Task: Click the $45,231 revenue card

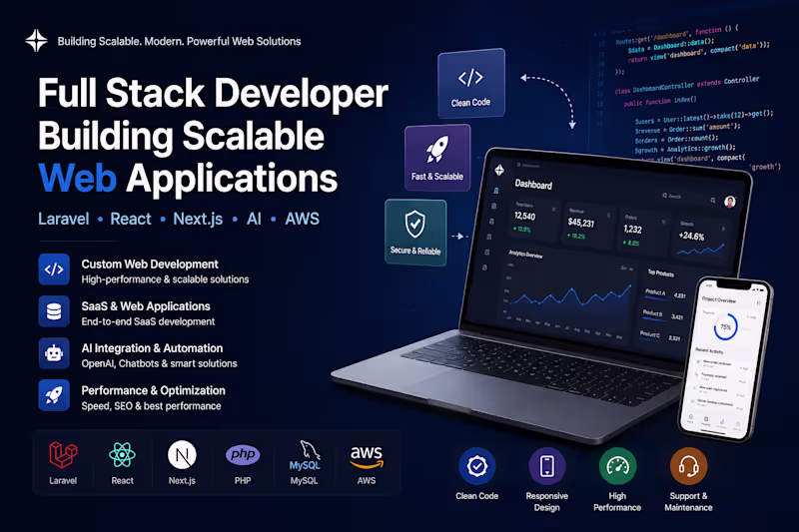Action: [589, 226]
